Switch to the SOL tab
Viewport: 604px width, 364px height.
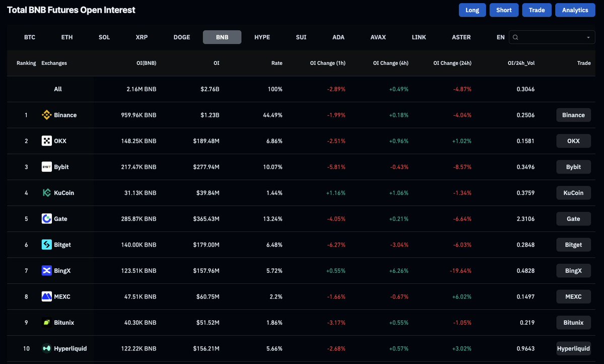[104, 37]
